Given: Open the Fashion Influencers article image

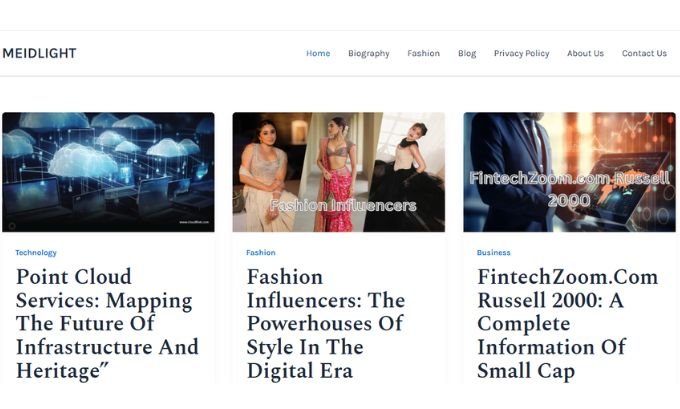Looking at the screenshot, I should [339, 172].
